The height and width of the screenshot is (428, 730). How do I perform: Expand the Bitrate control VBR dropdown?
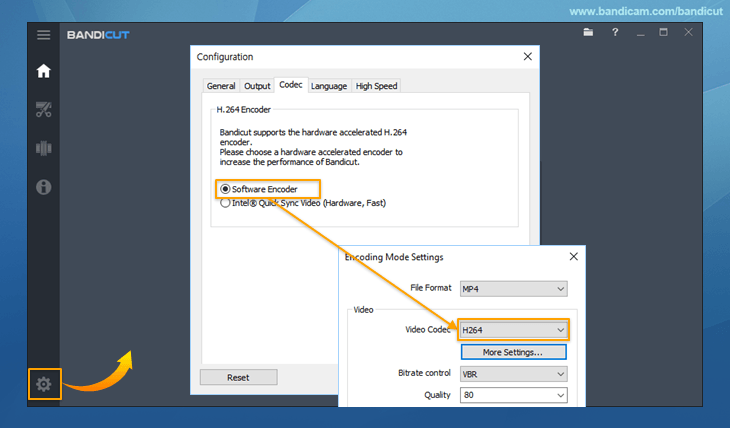pos(514,374)
